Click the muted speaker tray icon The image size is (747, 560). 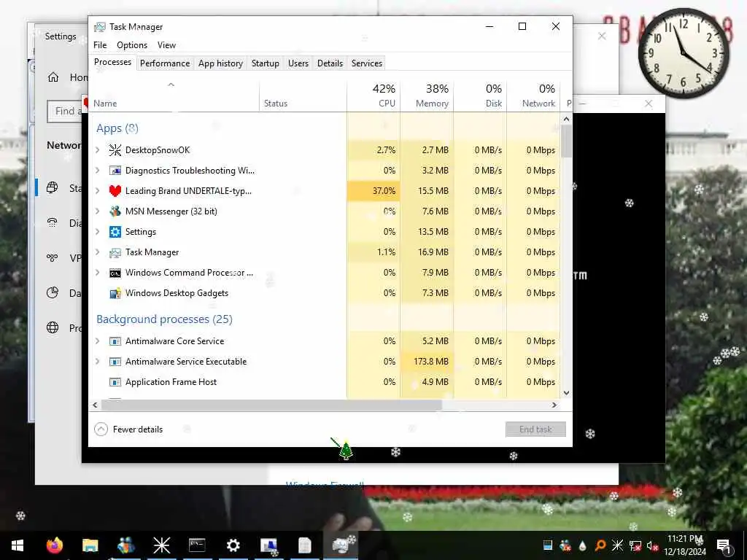651,545
